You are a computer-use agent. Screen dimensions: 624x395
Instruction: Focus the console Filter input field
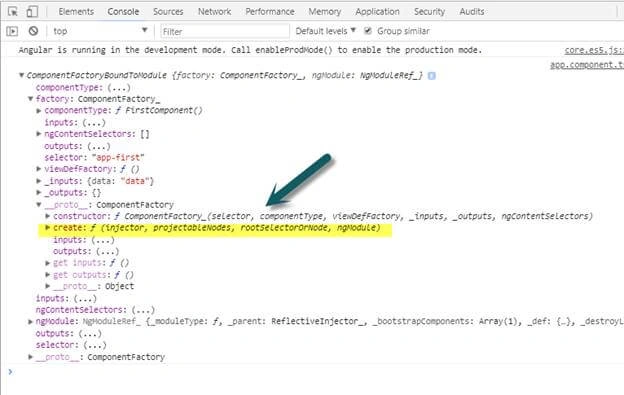click(x=225, y=31)
